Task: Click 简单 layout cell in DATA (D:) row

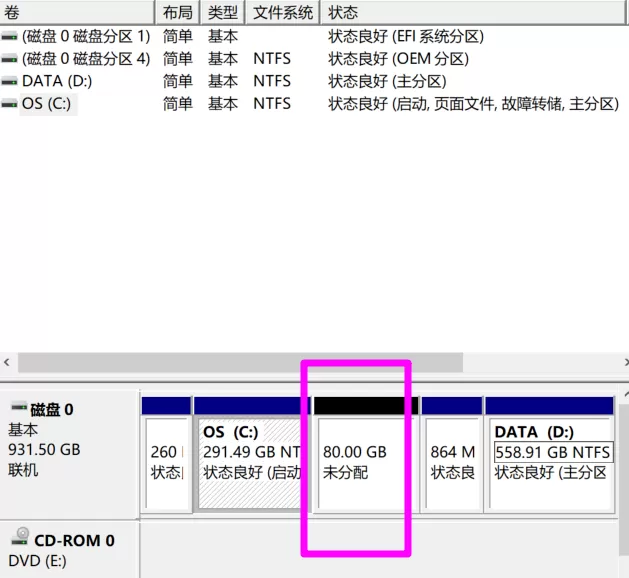Action: [178, 81]
